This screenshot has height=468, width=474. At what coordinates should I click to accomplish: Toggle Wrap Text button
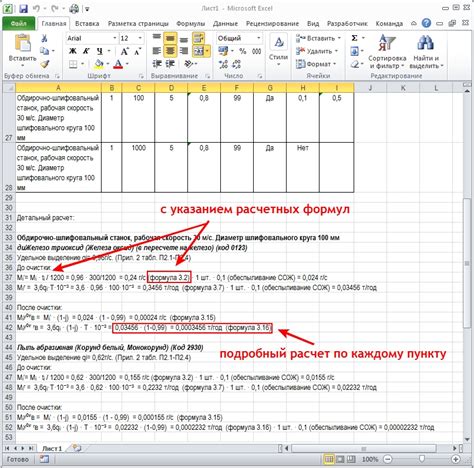point(199,38)
